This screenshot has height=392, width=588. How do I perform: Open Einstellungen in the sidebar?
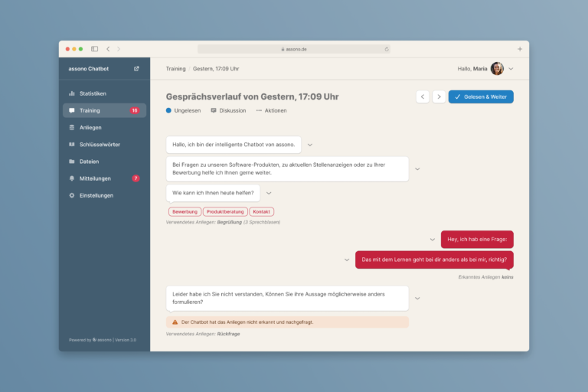tap(104, 195)
